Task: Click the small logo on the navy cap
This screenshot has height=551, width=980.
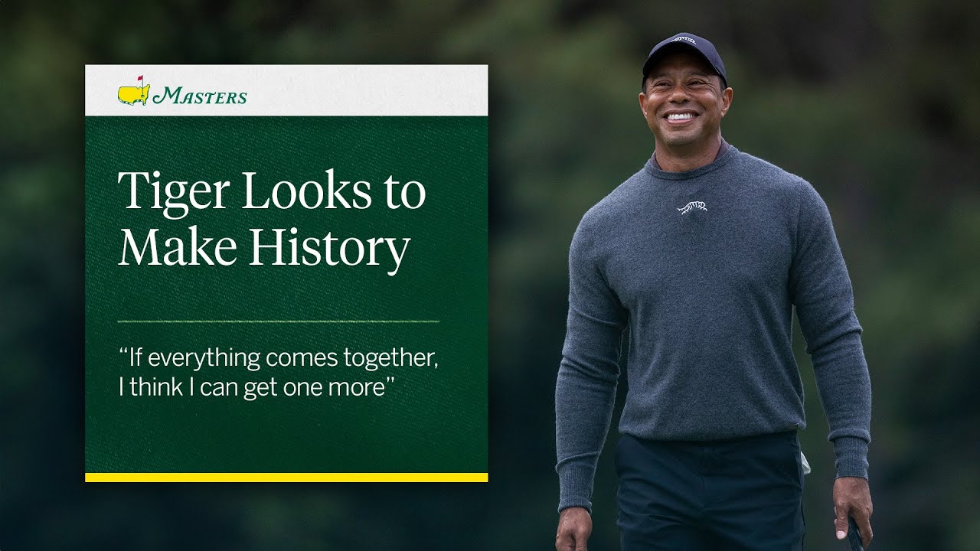Action: [684, 39]
